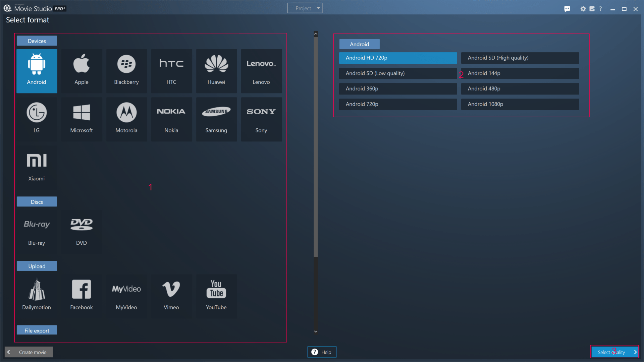Choose the Motorola device format
Viewport: 644px width, 362px height.
pos(126,119)
